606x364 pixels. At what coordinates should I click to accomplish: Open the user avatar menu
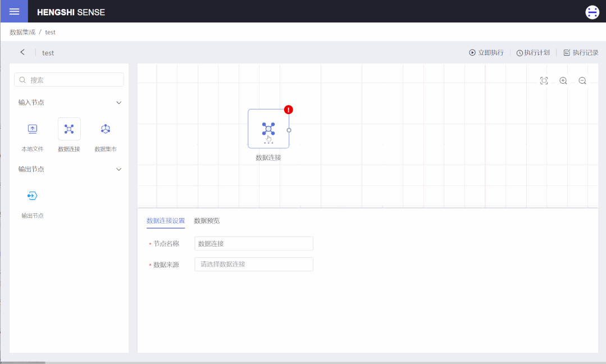coord(592,12)
